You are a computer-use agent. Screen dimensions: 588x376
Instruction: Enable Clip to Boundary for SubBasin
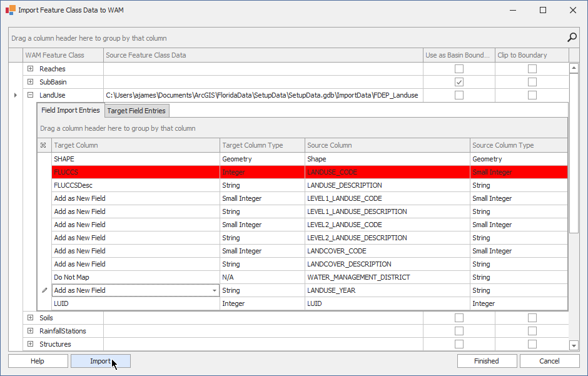[x=532, y=82]
